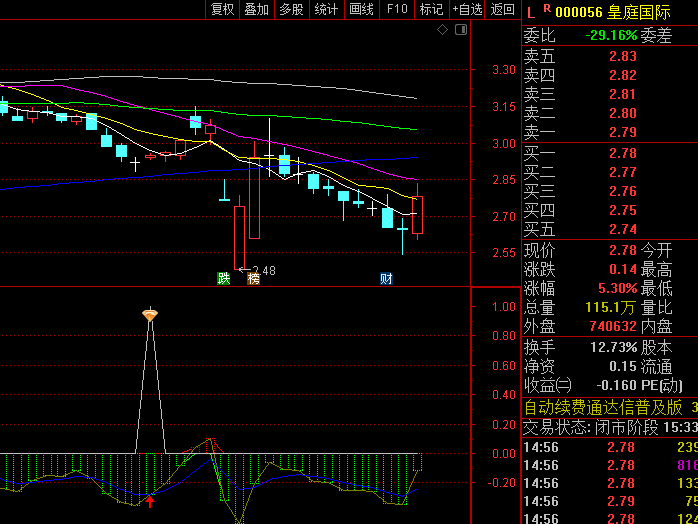Open the F10 company info tab
This screenshot has height=524, width=698.
pyautogui.click(x=397, y=9)
